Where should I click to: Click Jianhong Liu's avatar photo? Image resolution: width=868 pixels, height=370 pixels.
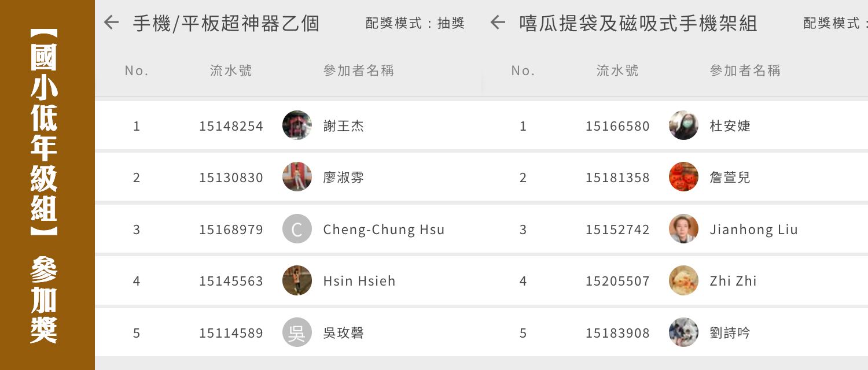683,229
